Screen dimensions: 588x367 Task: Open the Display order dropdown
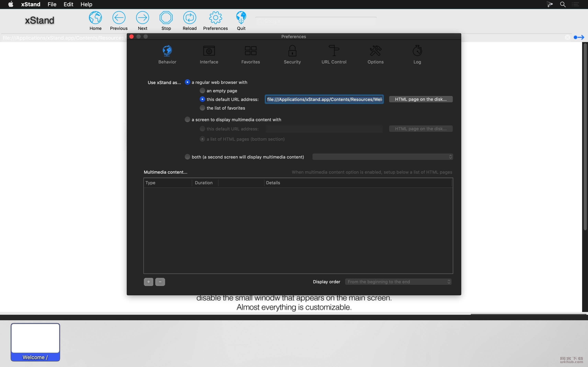point(398,282)
